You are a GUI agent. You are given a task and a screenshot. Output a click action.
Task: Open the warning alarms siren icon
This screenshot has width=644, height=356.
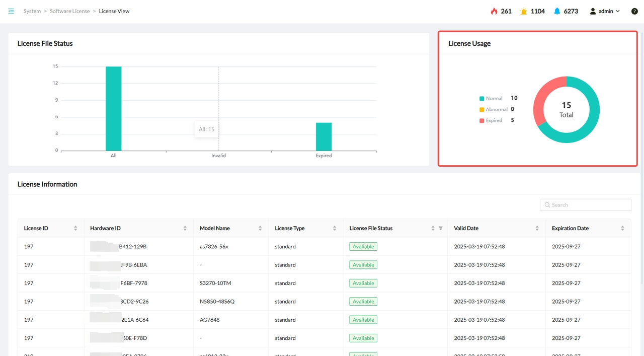pyautogui.click(x=524, y=11)
